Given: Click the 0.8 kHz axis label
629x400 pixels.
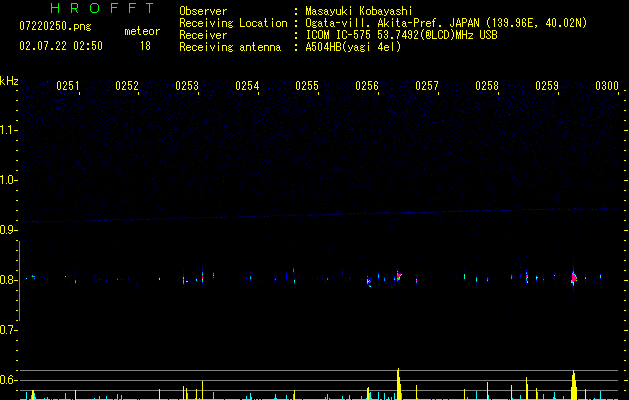Looking at the screenshot, I should tap(9, 280).
